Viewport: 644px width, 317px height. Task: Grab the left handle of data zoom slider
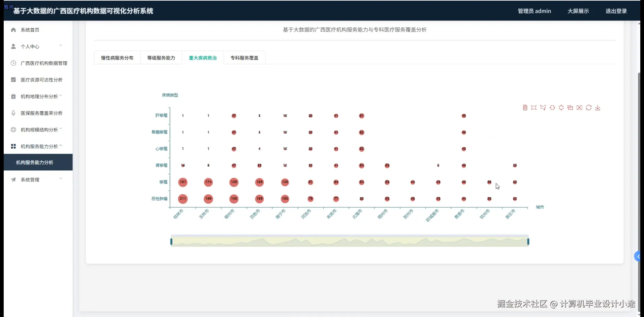[x=171, y=242]
